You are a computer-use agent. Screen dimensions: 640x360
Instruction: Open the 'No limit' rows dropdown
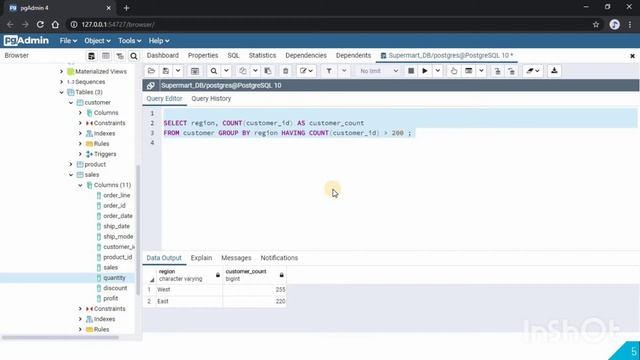click(378, 71)
